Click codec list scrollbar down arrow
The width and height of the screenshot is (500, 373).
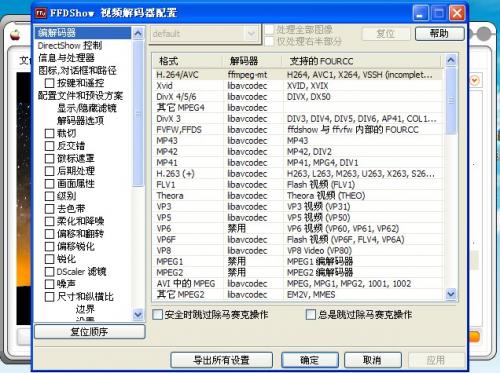pyautogui.click(x=451, y=294)
